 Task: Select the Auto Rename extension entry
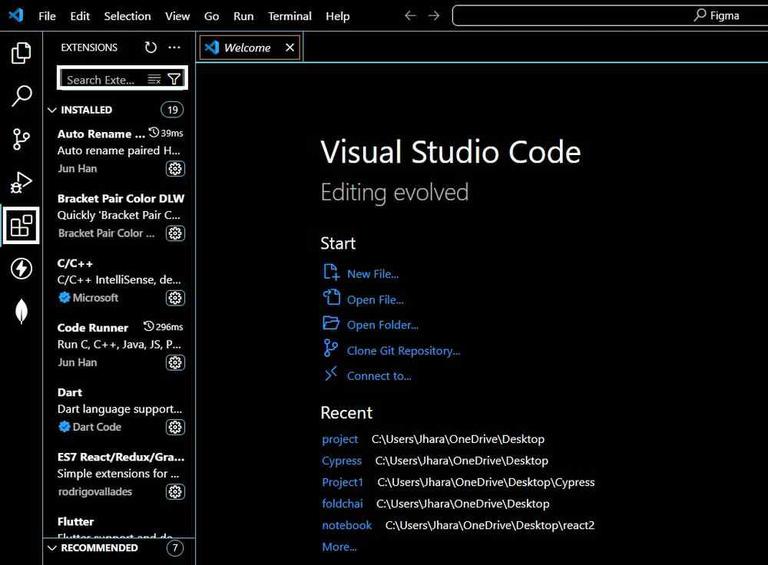click(120, 151)
